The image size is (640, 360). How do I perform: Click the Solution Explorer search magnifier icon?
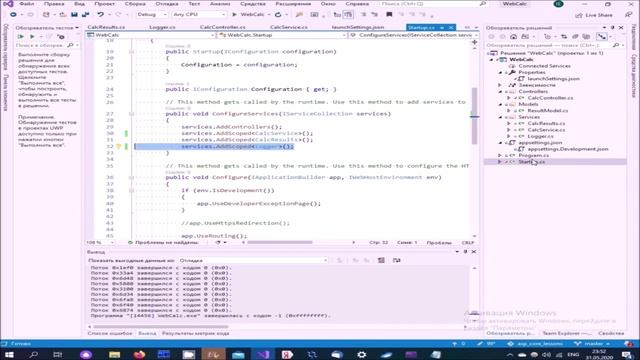tap(616, 45)
